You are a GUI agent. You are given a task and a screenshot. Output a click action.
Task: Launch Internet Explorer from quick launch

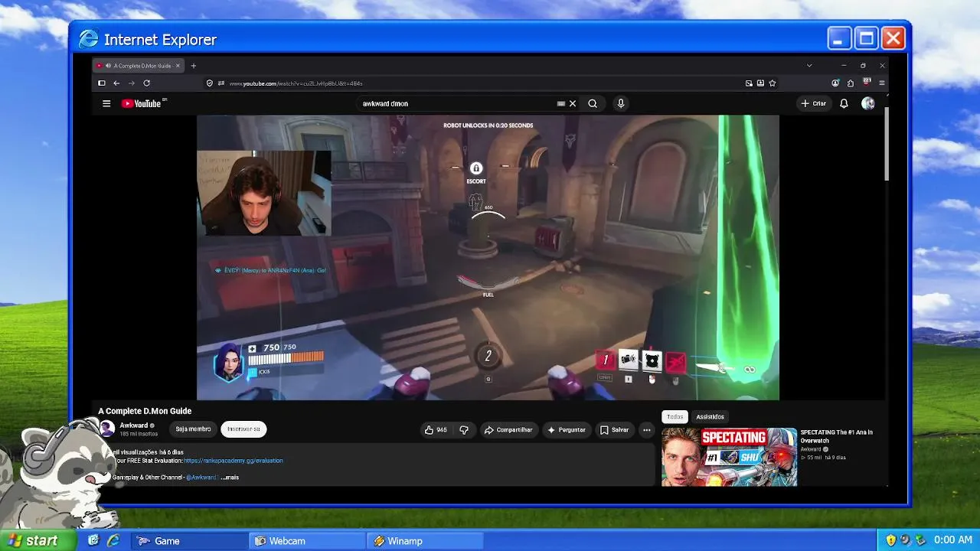(x=113, y=541)
